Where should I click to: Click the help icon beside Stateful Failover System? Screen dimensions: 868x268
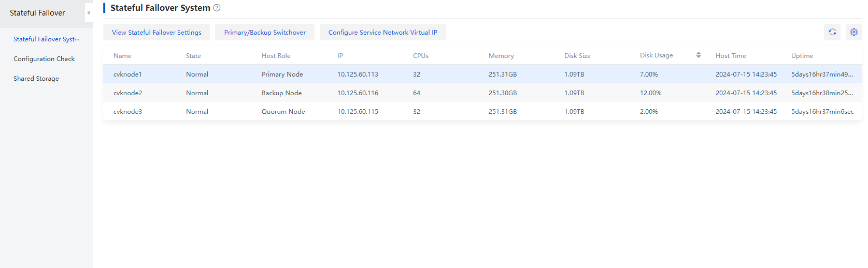click(217, 8)
